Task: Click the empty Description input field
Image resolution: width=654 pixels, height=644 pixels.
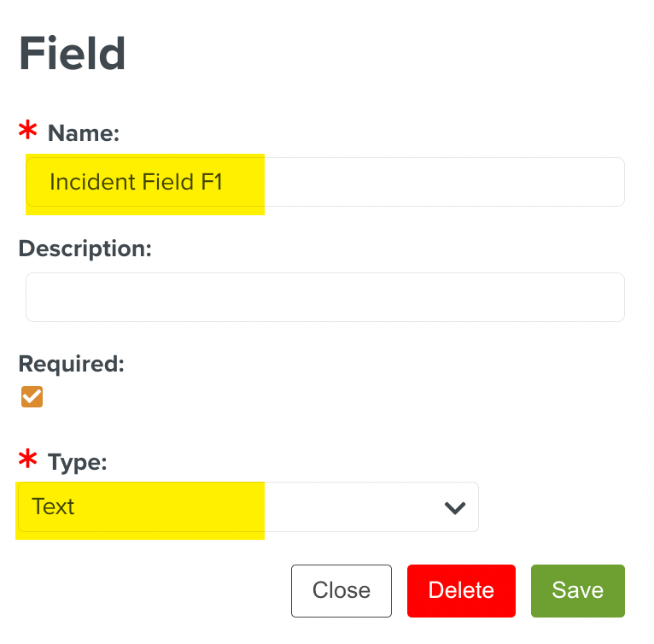Action: (324, 297)
